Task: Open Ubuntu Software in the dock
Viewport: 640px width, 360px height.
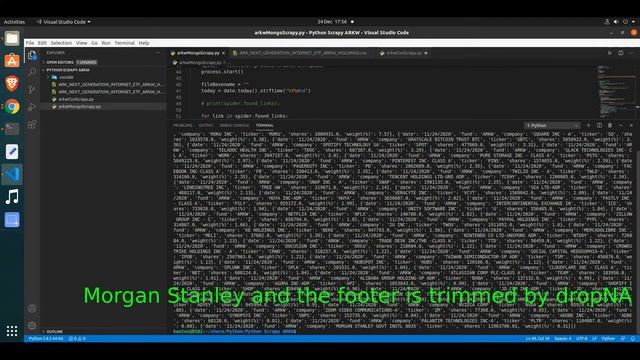Action: click(x=12, y=61)
